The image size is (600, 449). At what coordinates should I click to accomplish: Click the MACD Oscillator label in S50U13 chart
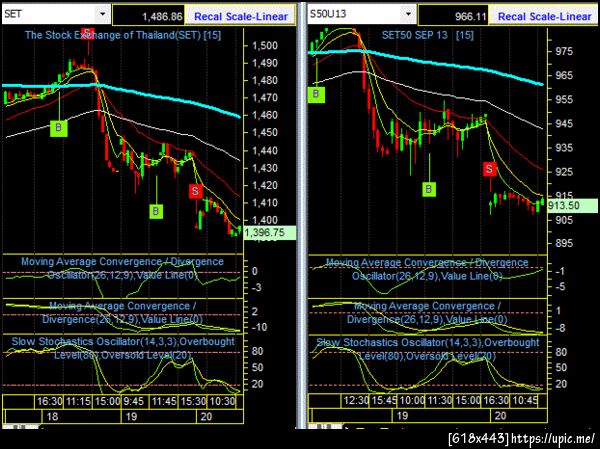pyautogui.click(x=427, y=269)
